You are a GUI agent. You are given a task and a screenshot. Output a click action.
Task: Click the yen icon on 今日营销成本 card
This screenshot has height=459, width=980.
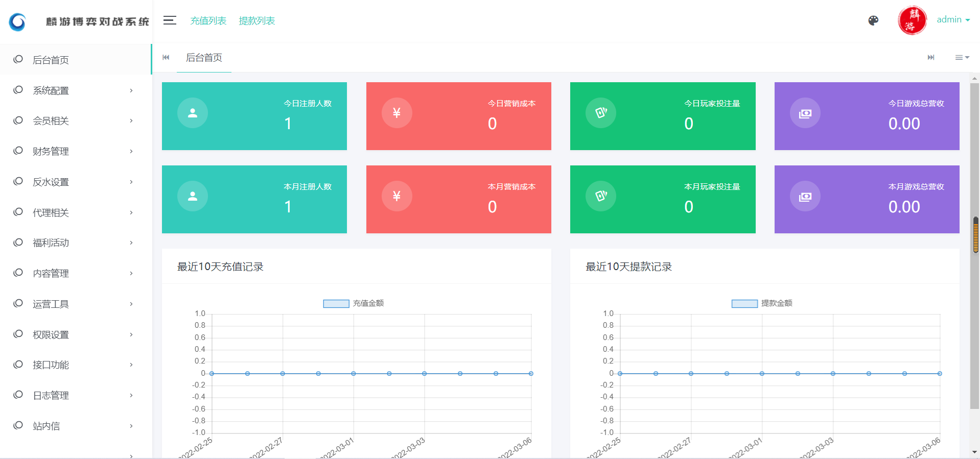(396, 113)
